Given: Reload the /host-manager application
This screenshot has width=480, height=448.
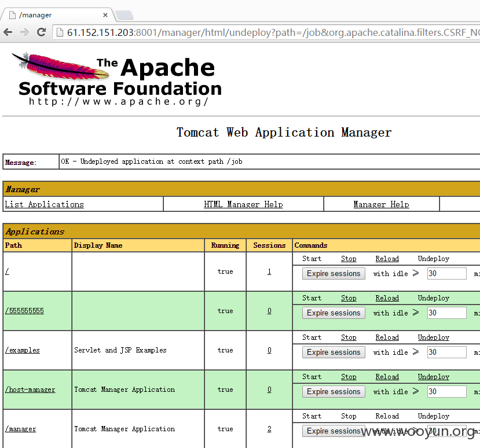Looking at the screenshot, I should (x=387, y=377).
